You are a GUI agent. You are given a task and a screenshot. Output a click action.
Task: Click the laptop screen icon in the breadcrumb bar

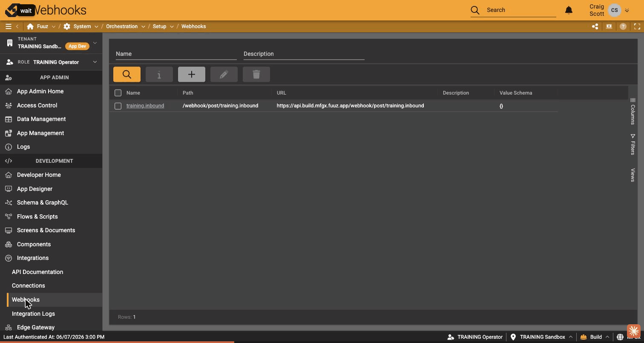pyautogui.click(x=609, y=26)
